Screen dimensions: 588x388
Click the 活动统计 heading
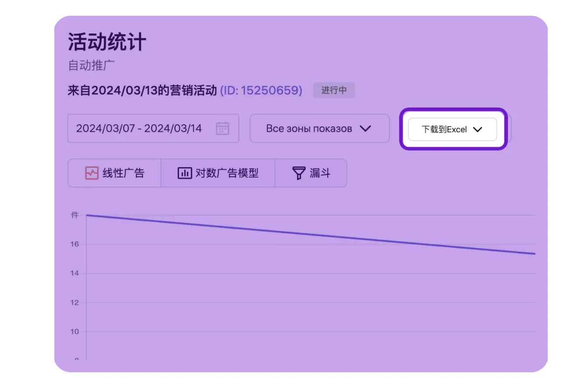click(x=107, y=43)
